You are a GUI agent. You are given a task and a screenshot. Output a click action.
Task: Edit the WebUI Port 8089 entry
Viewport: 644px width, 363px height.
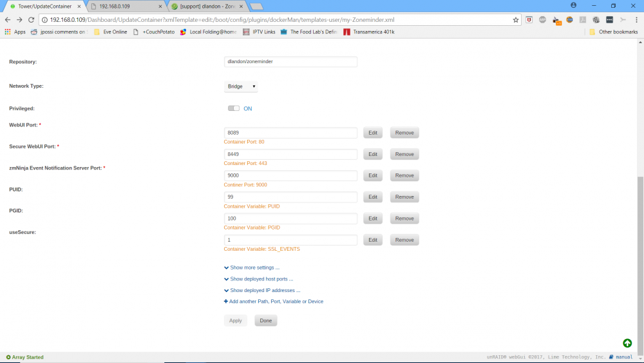[373, 133]
